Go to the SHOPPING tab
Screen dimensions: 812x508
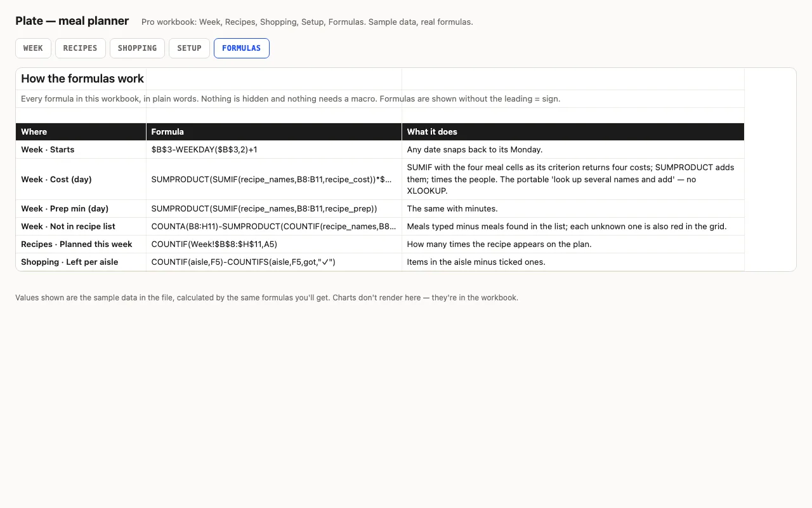pyautogui.click(x=137, y=48)
